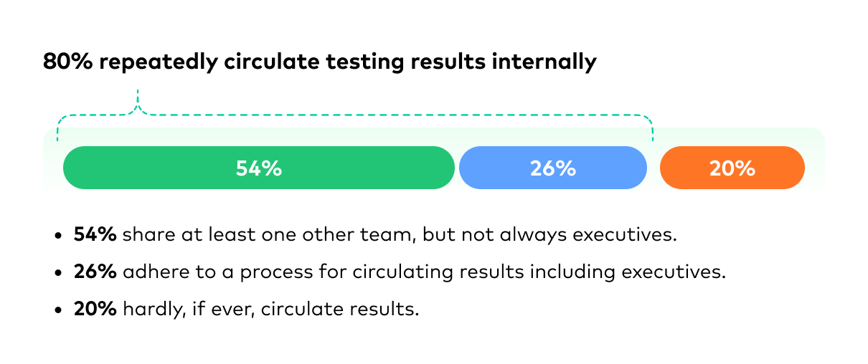Click the dashed bracket peak above the bars
Screen dimensions: 868x364
[x=137, y=100]
